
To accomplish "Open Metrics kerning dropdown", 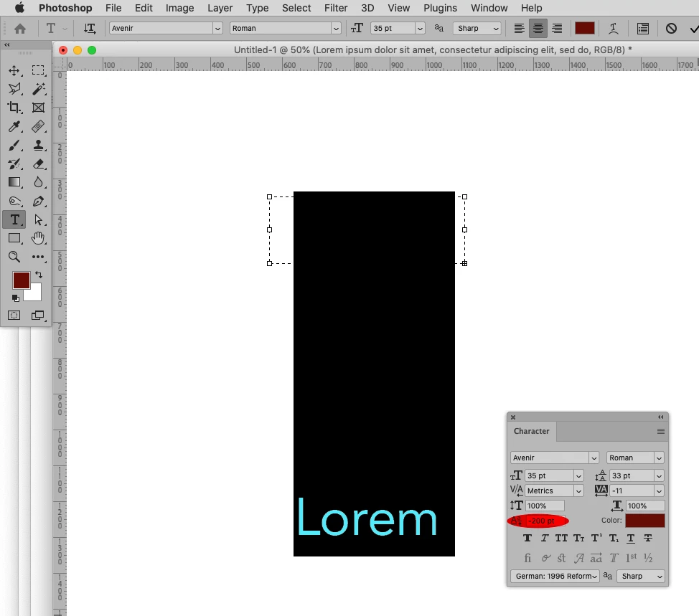I will point(578,491).
